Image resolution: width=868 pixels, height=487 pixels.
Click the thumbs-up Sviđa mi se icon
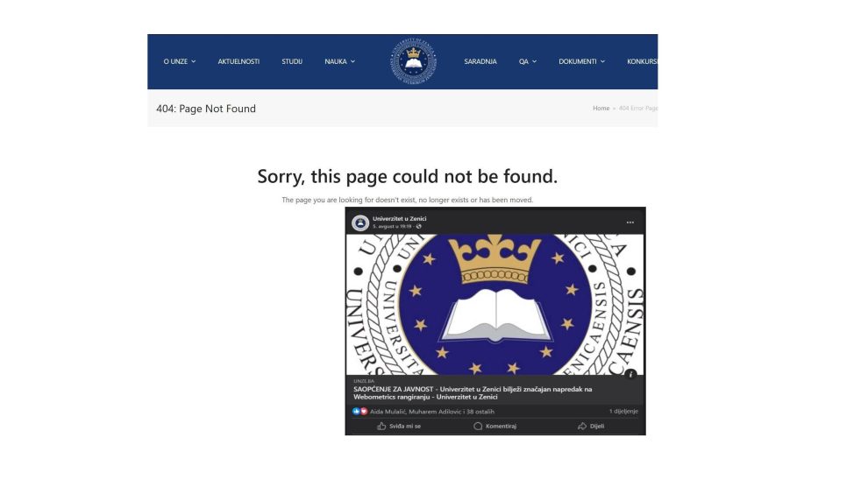coord(381,427)
